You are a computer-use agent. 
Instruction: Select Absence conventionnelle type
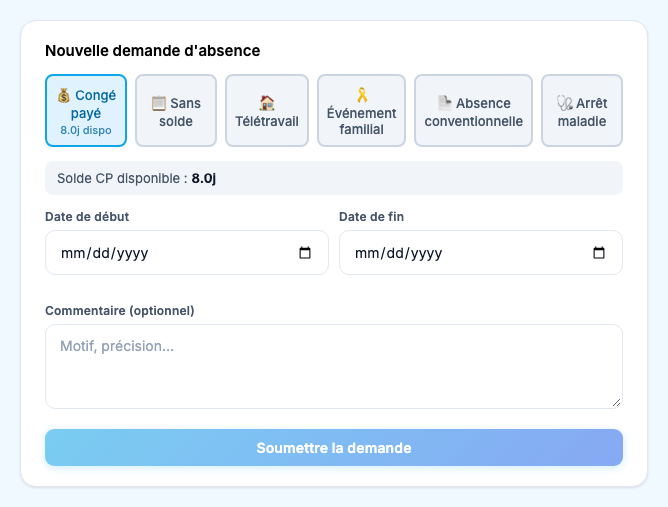pos(473,111)
